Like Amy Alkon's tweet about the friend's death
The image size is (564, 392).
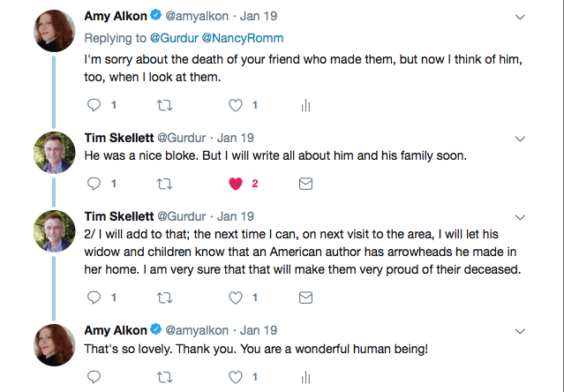click(x=236, y=105)
